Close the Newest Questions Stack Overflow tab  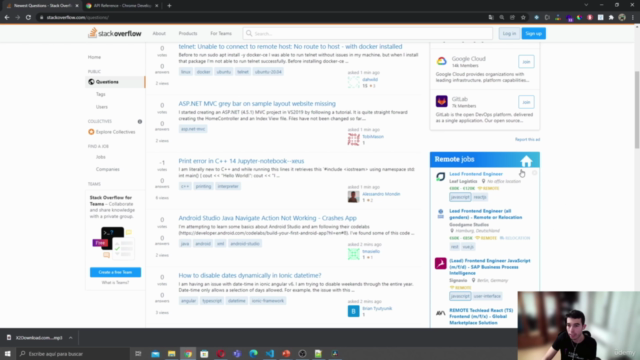click(77, 6)
